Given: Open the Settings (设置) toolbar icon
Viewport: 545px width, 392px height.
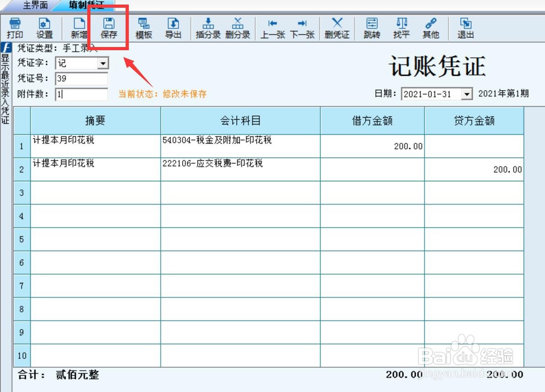Looking at the screenshot, I should [x=44, y=28].
